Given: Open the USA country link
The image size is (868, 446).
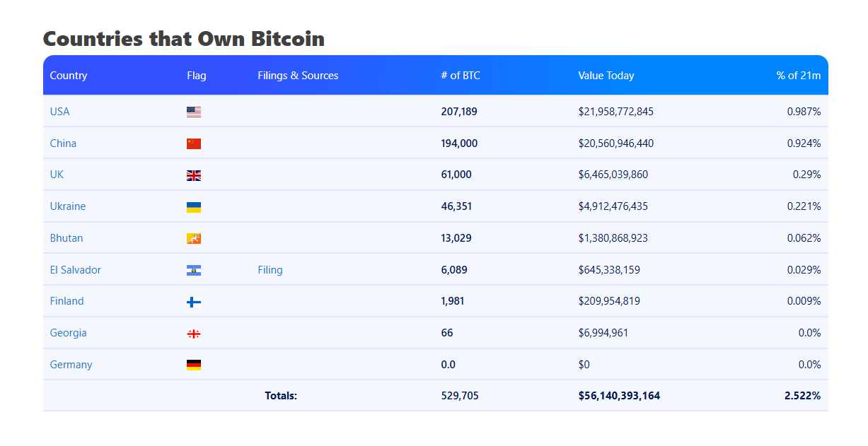Looking at the screenshot, I should (60, 112).
